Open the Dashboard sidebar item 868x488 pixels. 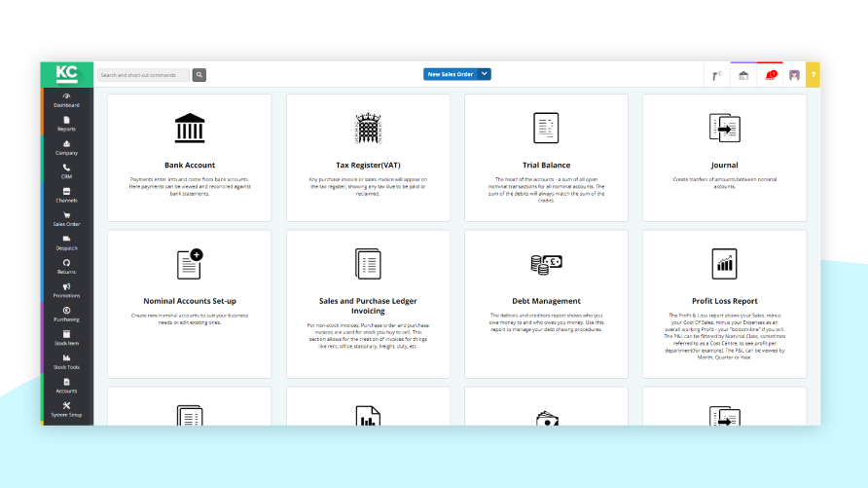pyautogui.click(x=66, y=100)
